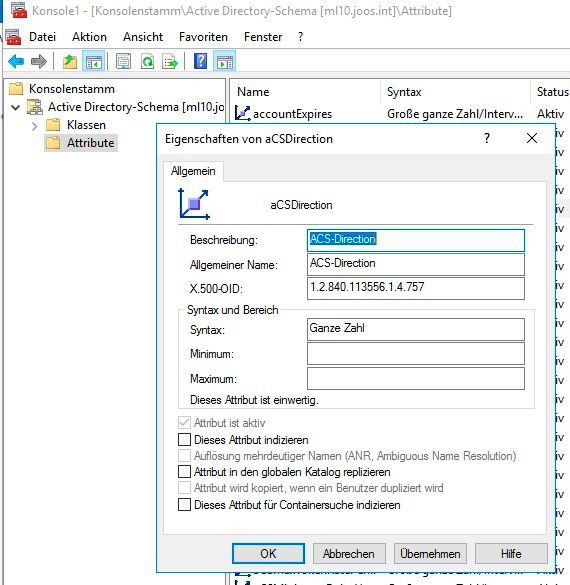Select the accountExpires row name
The width and height of the screenshot is (570, 585).
(x=292, y=114)
